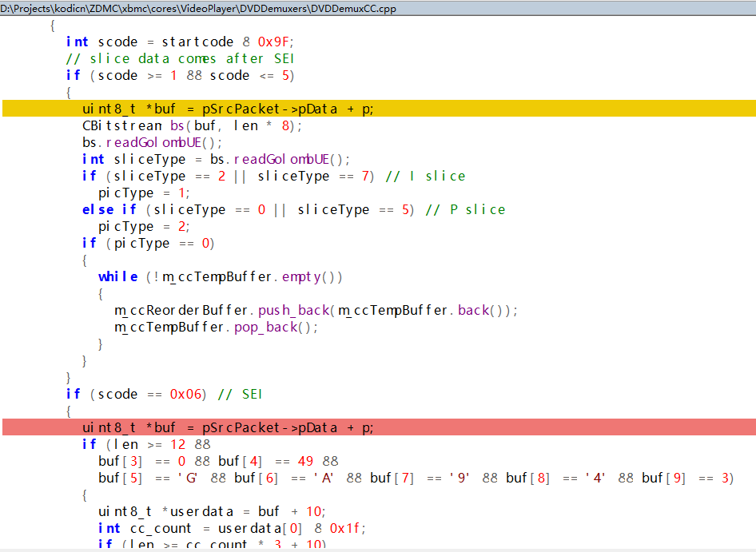Click the 'while' keyword in the loop
Image resolution: width=756 pixels, height=552 pixels.
point(117,276)
